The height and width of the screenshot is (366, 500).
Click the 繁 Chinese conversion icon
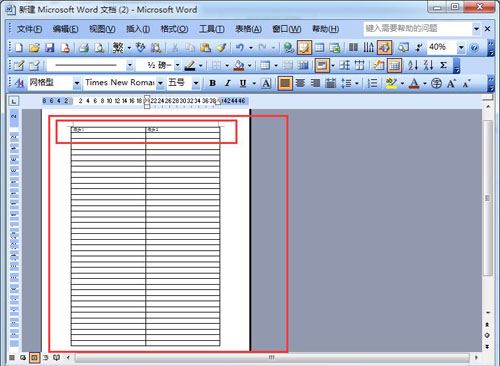(118, 48)
